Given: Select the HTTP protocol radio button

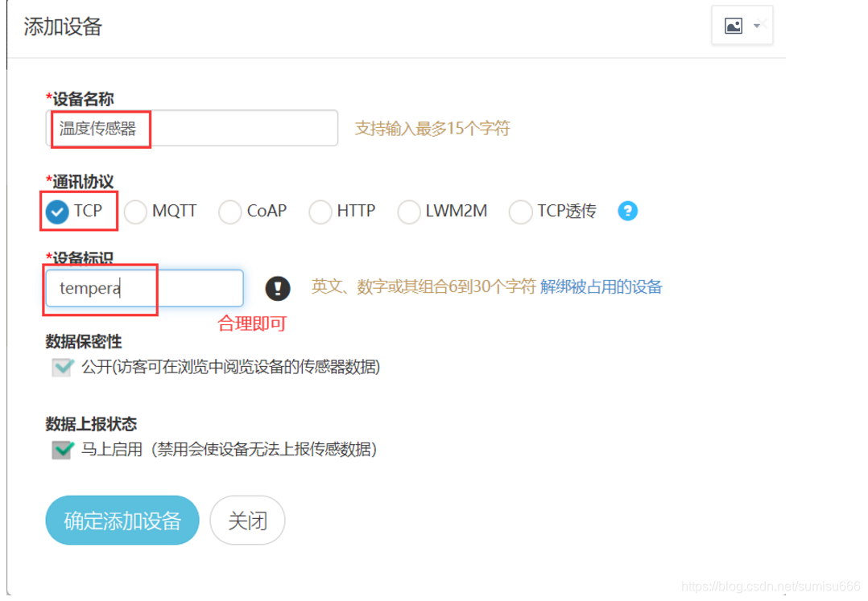Looking at the screenshot, I should [320, 212].
